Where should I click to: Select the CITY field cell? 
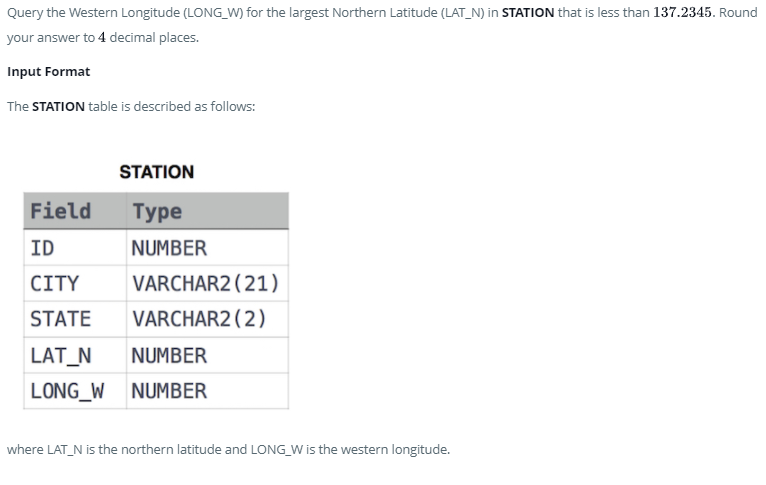pyautogui.click(x=75, y=283)
